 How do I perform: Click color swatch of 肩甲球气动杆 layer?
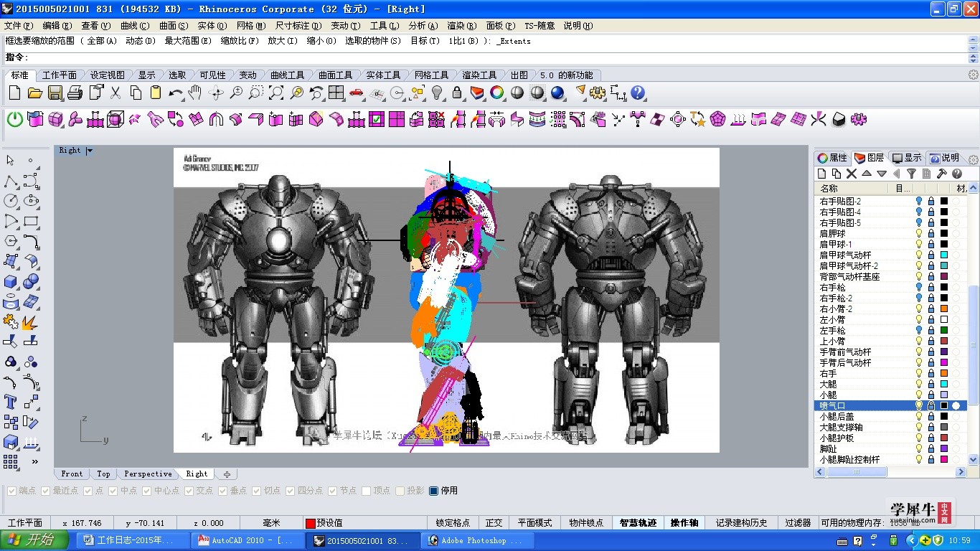tap(944, 255)
